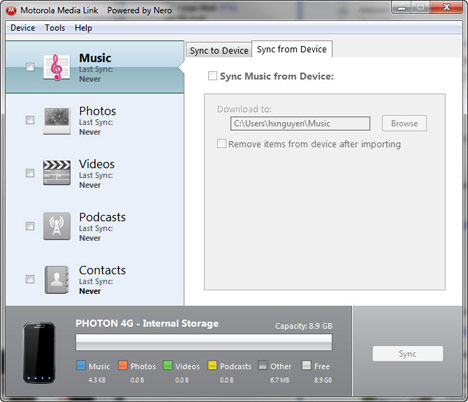Open the Help menu
468x402 pixels.
click(x=83, y=28)
